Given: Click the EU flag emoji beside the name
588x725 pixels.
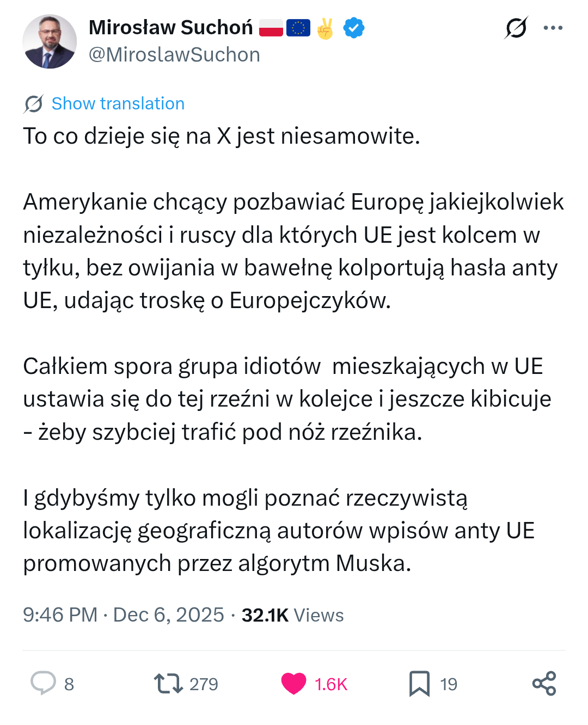Looking at the screenshot, I should (x=298, y=28).
